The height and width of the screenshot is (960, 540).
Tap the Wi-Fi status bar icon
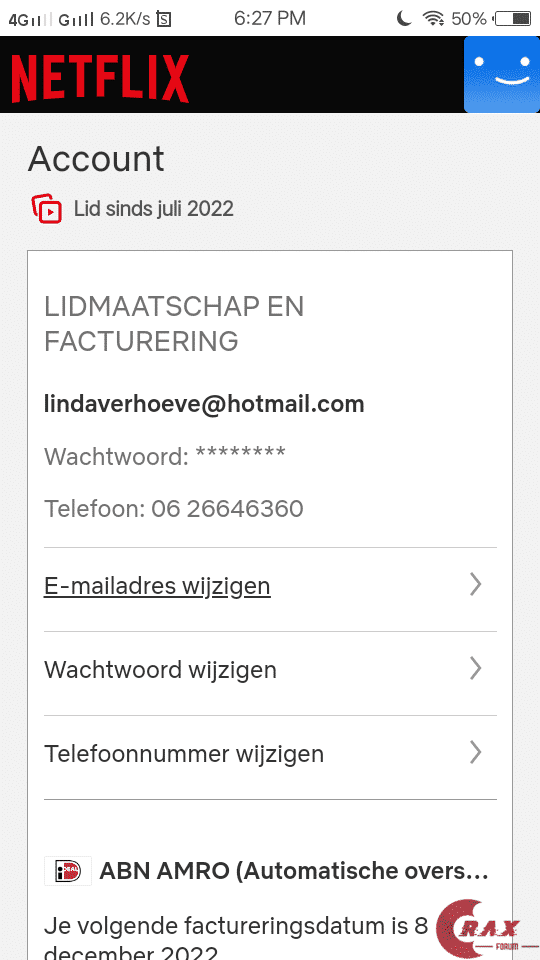pyautogui.click(x=433, y=19)
